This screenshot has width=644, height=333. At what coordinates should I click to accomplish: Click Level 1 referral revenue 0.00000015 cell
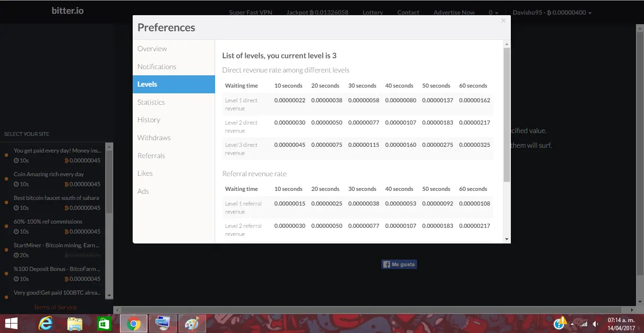290,204
